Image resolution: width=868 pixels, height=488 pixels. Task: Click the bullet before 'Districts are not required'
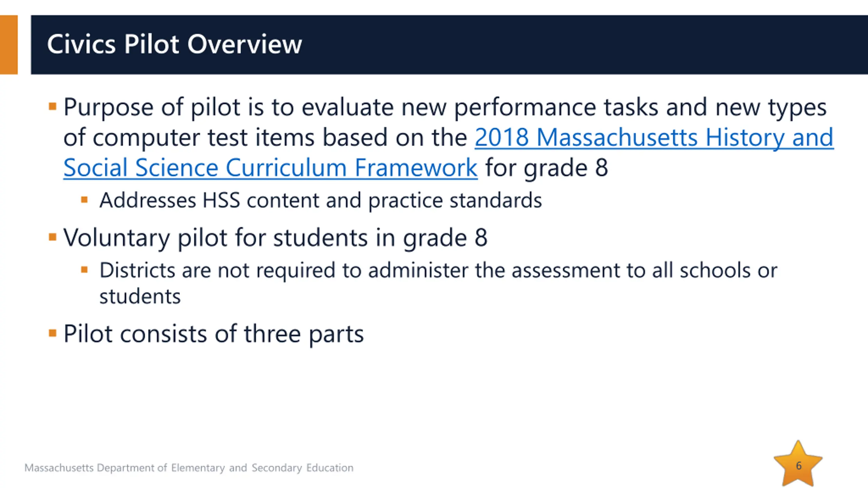[84, 270]
